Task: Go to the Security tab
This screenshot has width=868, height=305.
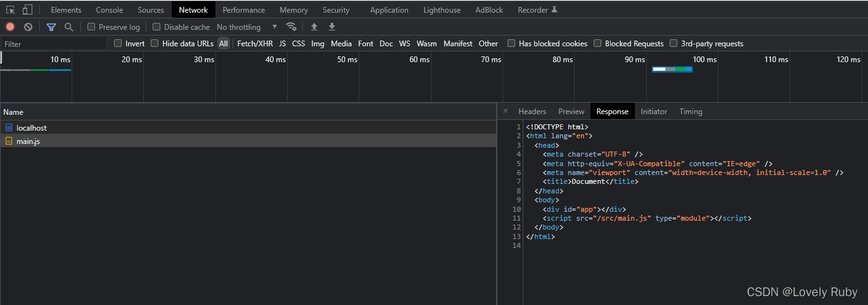Action: coord(336,10)
